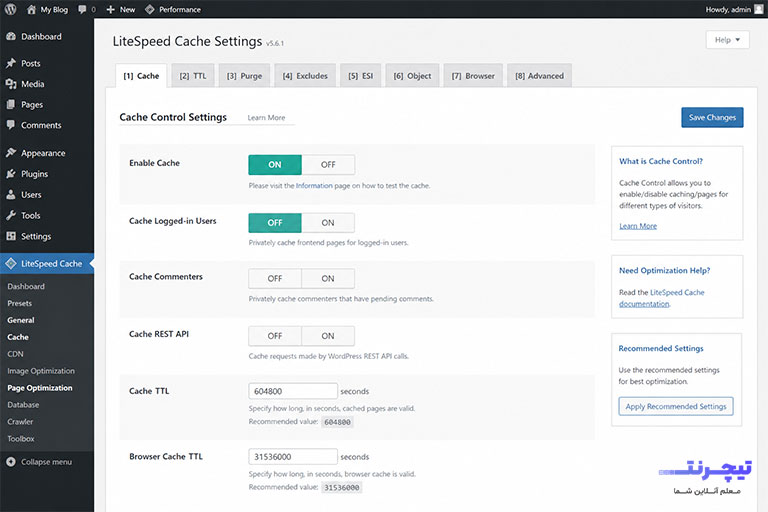Click the Media icon in sidebar

click(x=11, y=84)
